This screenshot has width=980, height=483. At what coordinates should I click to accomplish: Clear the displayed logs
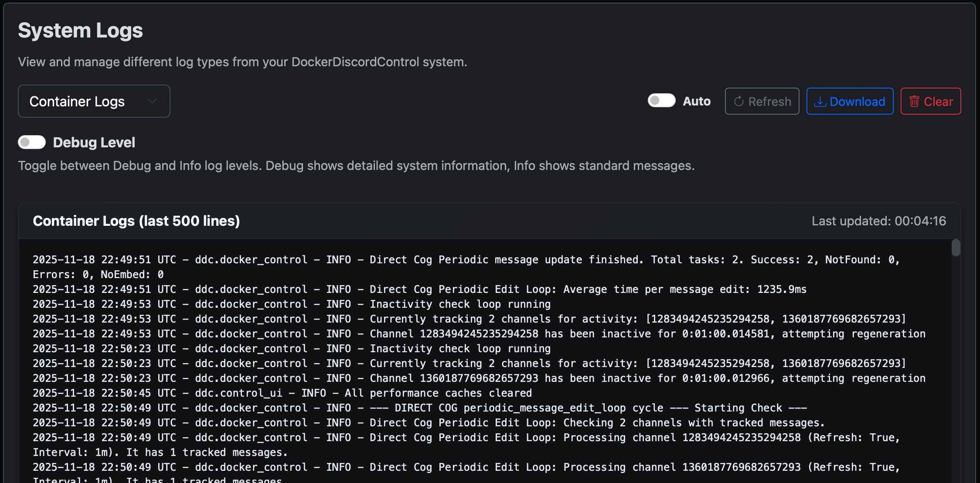coord(931,101)
